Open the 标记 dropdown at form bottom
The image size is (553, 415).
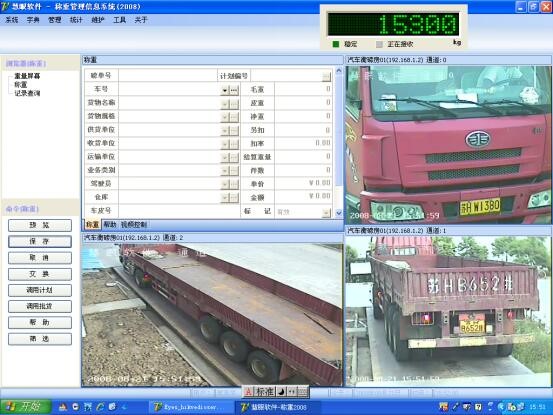click(x=327, y=212)
